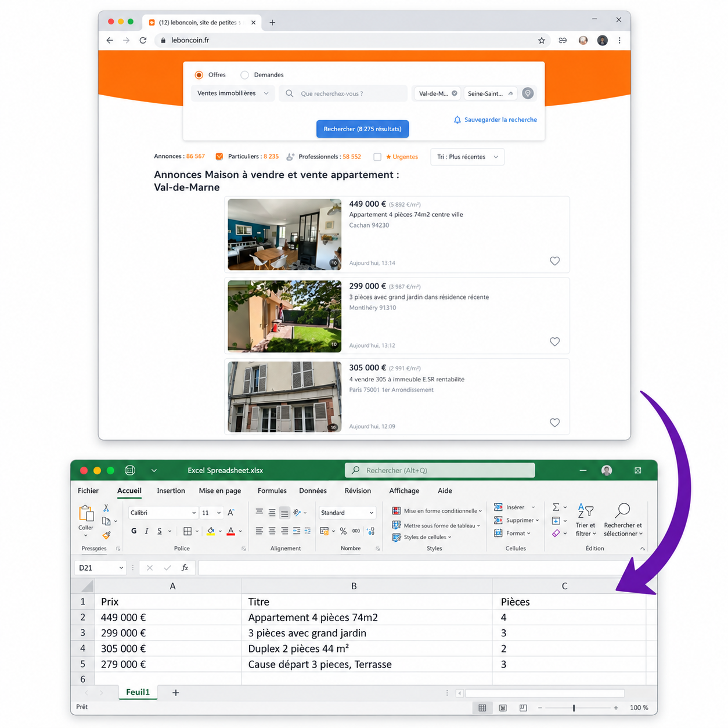Select the Offres radio button
The height and width of the screenshot is (728, 728).
coord(199,75)
